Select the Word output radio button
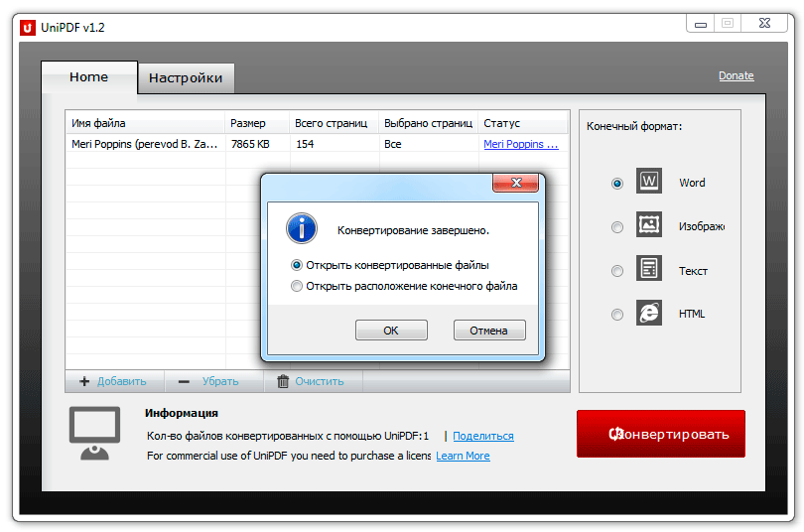 (x=617, y=184)
